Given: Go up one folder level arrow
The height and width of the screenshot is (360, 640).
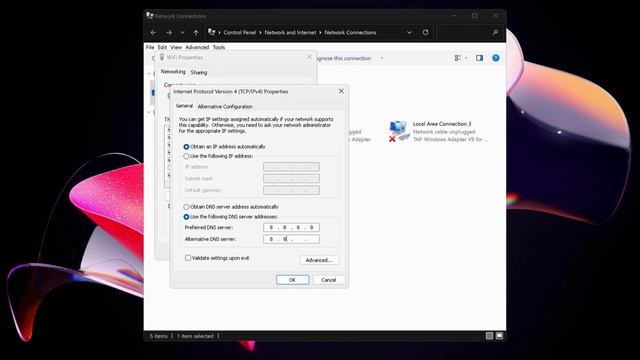Looking at the screenshot, I should (196, 32).
